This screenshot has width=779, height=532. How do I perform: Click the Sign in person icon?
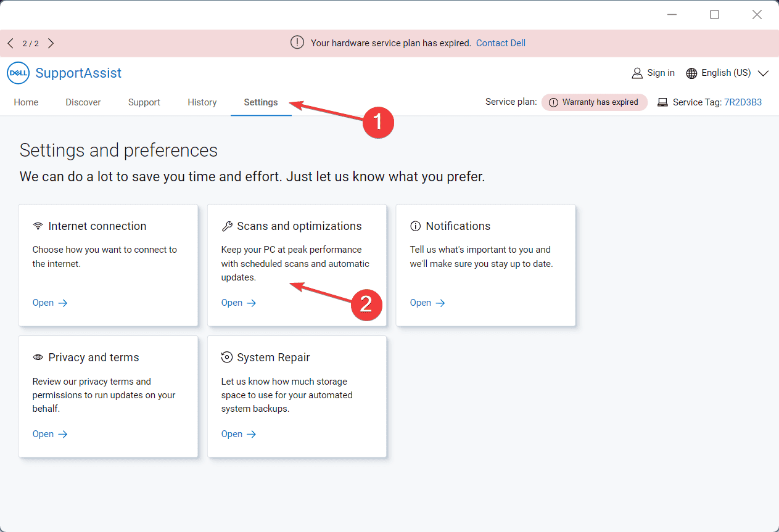pyautogui.click(x=637, y=73)
